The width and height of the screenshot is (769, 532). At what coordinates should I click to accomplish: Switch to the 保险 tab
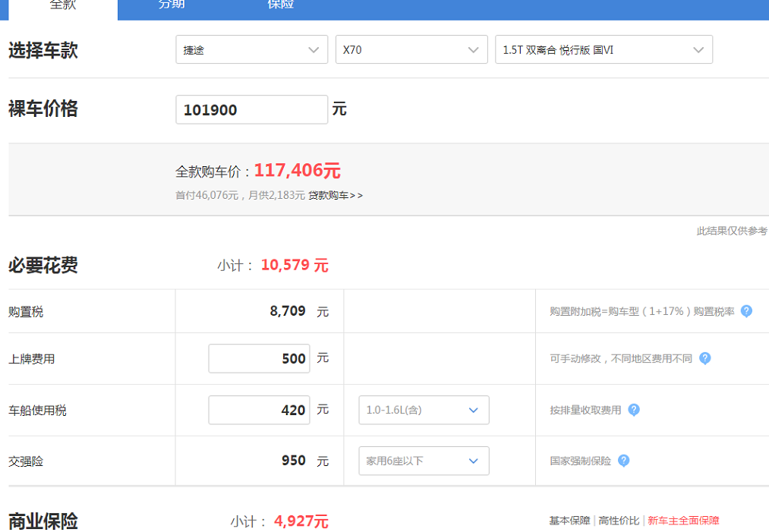pos(281,6)
